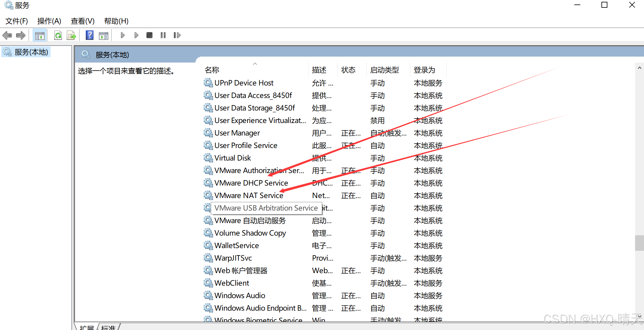Click the Stop service square icon
The height and width of the screenshot is (330, 644).
pos(149,35)
